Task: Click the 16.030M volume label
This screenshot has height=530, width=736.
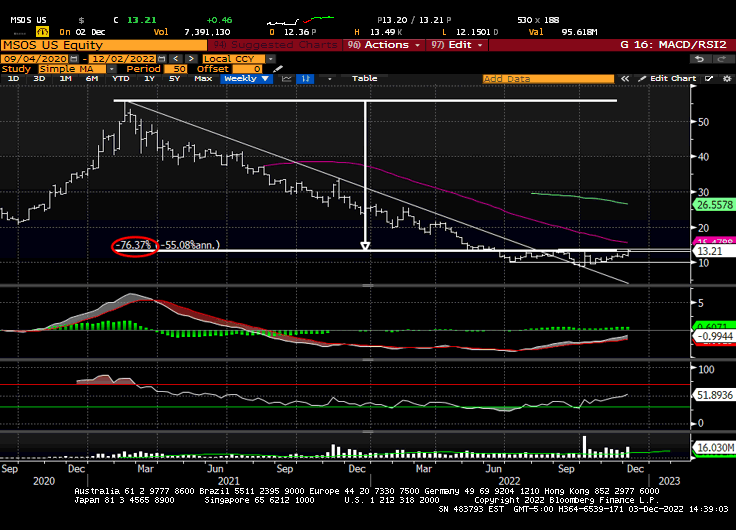Action: click(714, 448)
